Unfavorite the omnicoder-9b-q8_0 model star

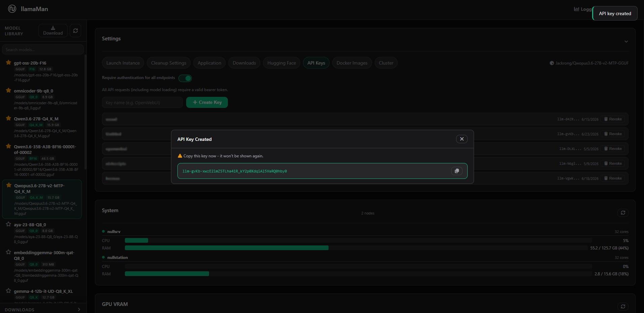8,90
